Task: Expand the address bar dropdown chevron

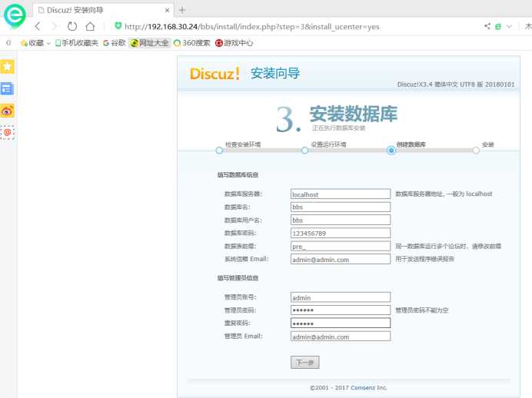Action: [509, 26]
